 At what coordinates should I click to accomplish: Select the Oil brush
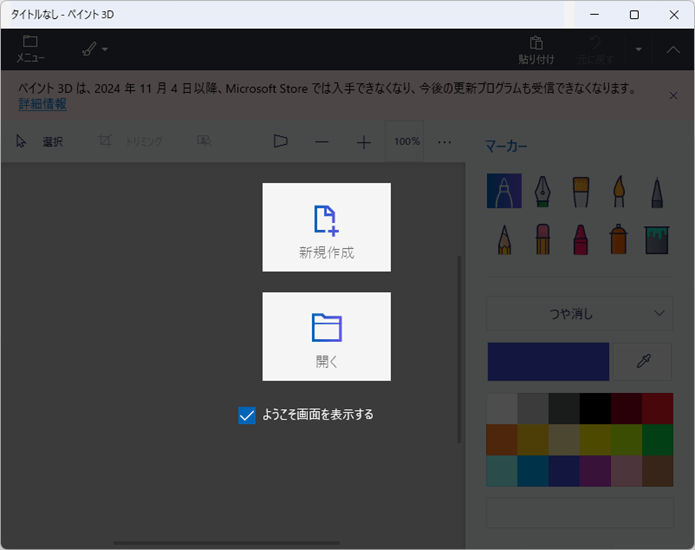coord(581,191)
